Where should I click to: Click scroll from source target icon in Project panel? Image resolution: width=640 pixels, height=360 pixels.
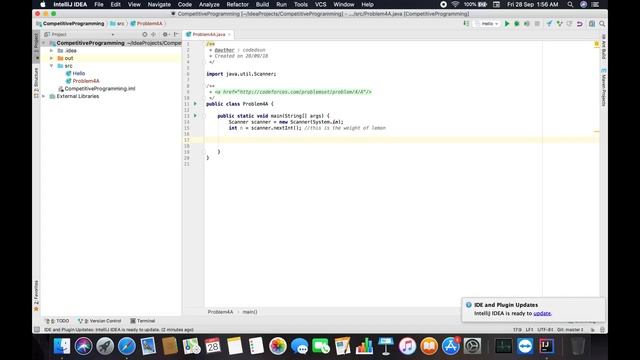(144, 35)
